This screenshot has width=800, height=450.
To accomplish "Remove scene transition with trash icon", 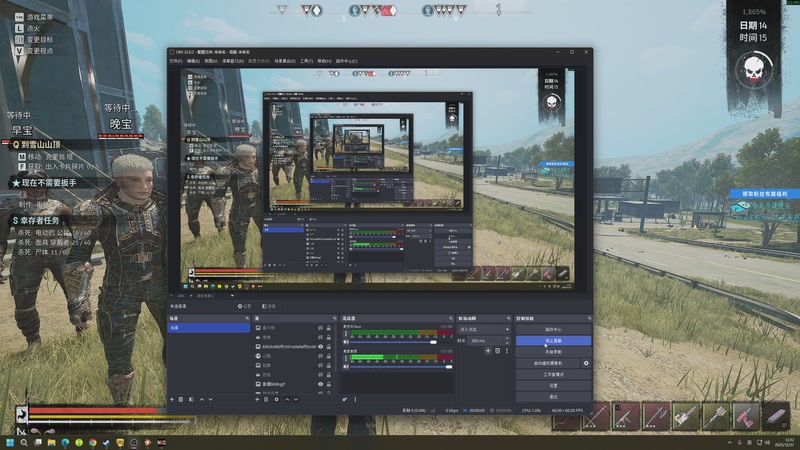I will point(498,351).
